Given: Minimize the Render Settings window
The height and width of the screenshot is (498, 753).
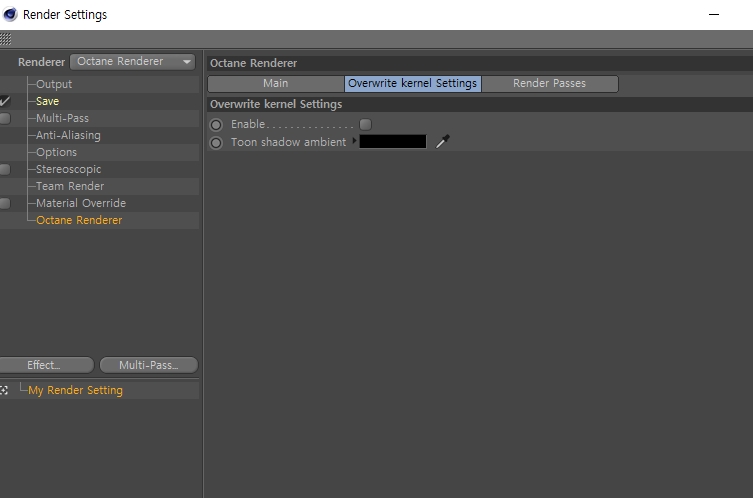Looking at the screenshot, I should pos(714,14).
